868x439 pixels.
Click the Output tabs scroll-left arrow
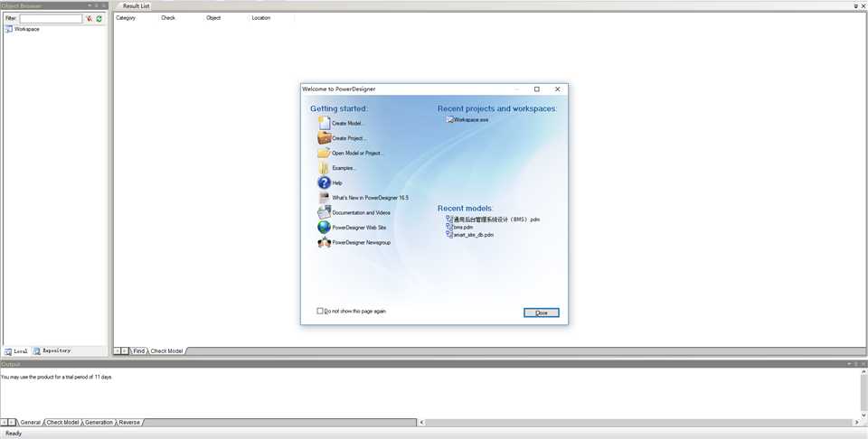(5, 423)
